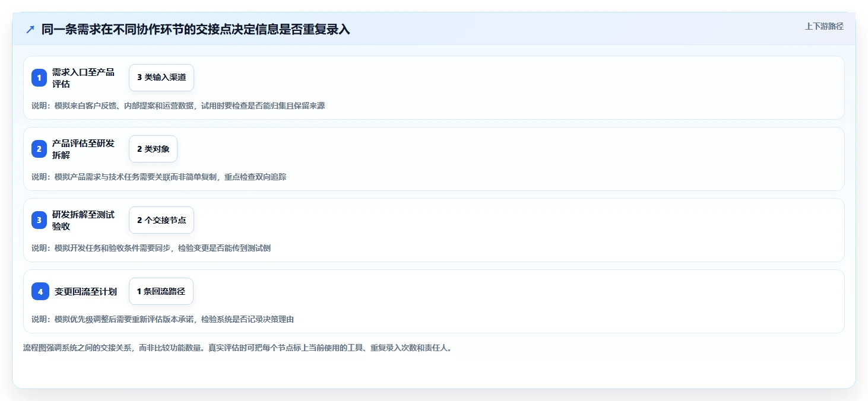The width and height of the screenshot is (868, 401).
Task: Select the '1 条回流路径' chip
Action: click(161, 291)
